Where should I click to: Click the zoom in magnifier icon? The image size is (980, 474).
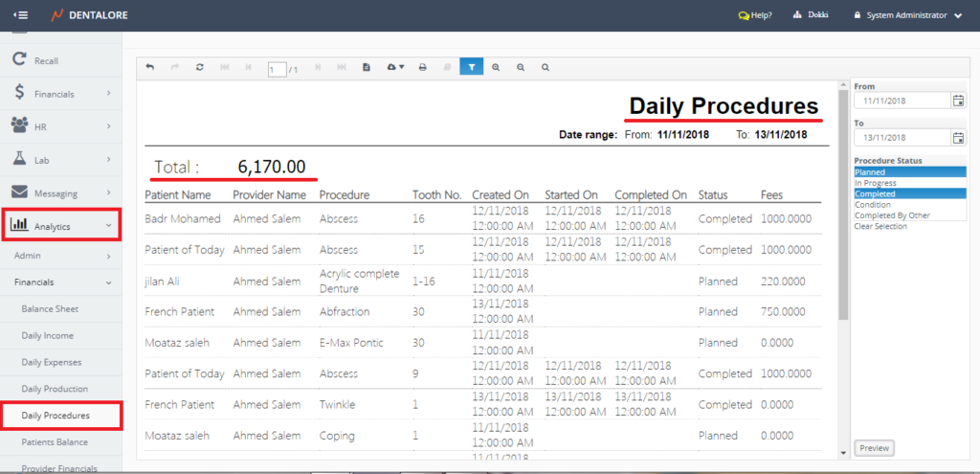(496, 67)
